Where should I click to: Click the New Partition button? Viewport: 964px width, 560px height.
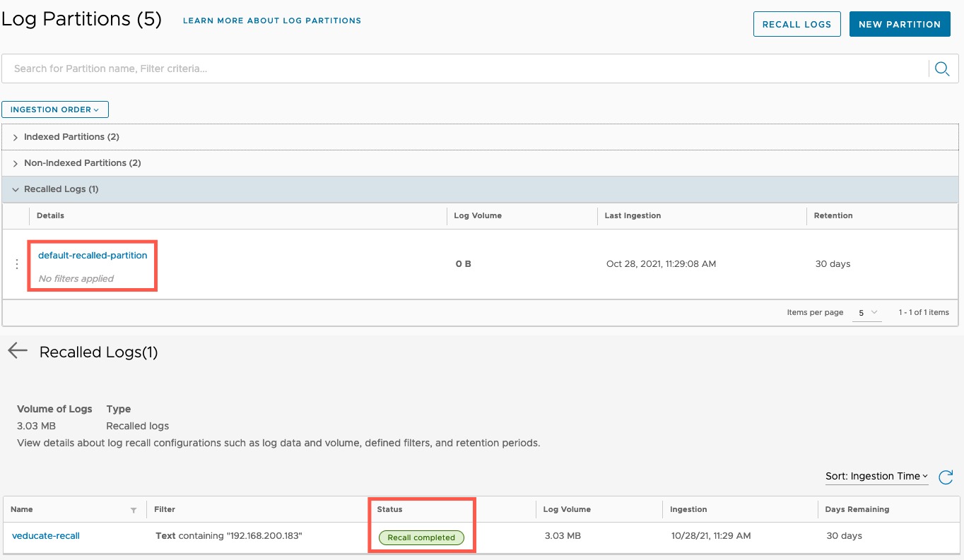pos(899,24)
